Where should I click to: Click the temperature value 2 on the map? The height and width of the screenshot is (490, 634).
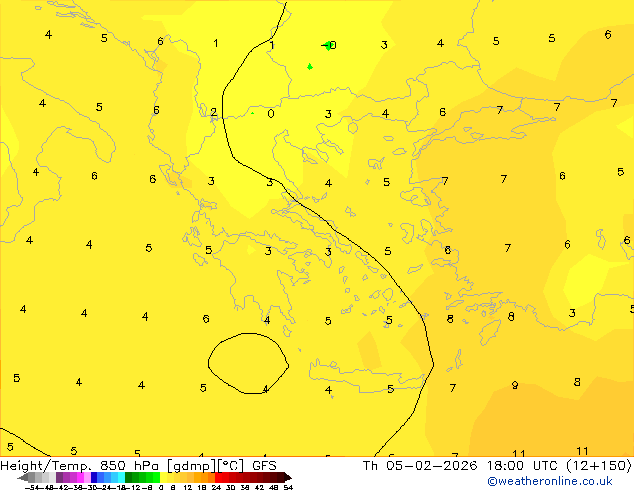[x=213, y=112]
